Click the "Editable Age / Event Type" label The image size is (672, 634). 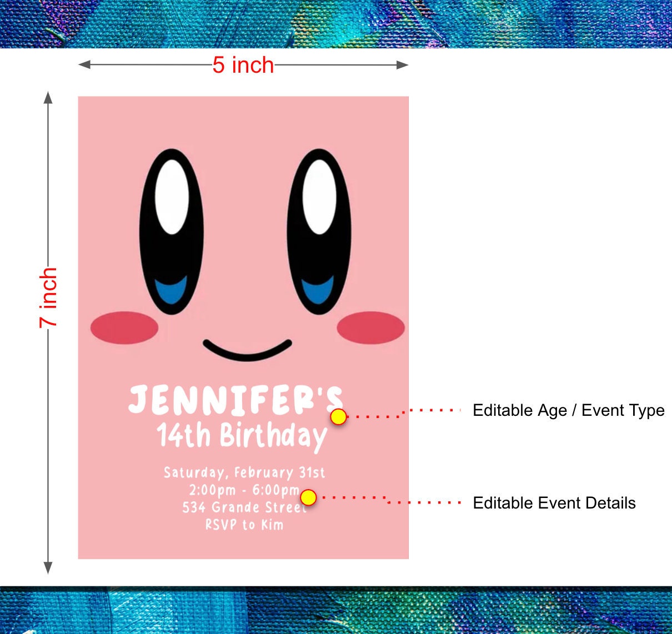click(x=569, y=410)
